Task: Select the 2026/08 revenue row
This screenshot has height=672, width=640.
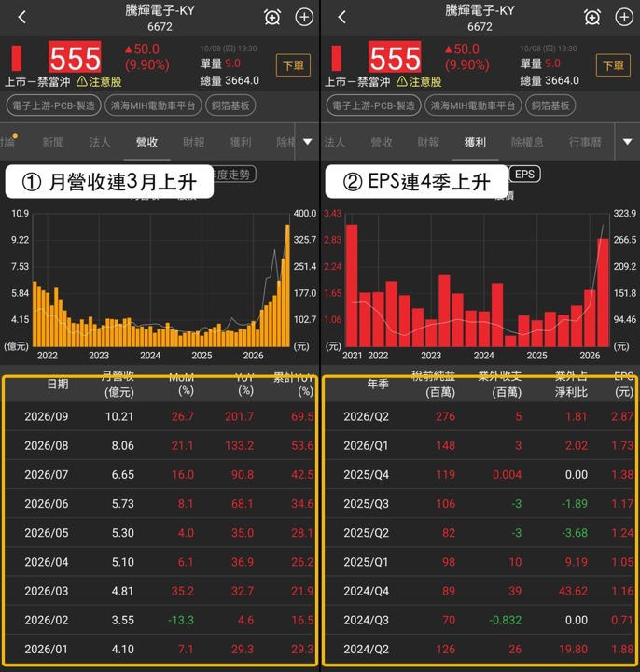Action: click(160, 445)
